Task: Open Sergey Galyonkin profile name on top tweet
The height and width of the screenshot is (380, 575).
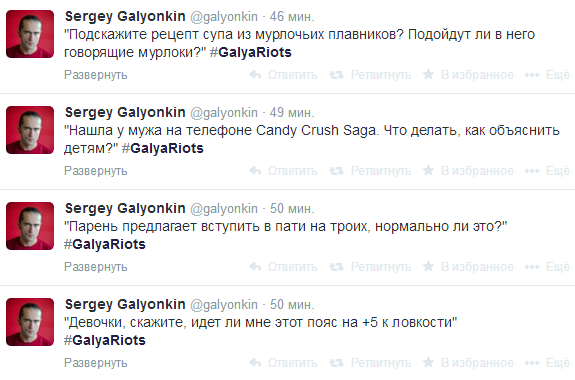Action: 125,17
